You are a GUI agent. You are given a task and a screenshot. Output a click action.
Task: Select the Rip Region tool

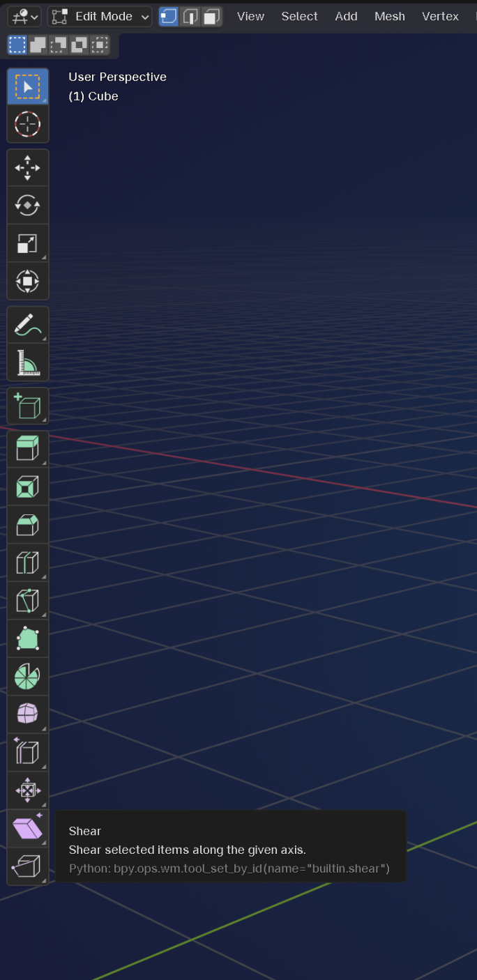click(x=27, y=866)
